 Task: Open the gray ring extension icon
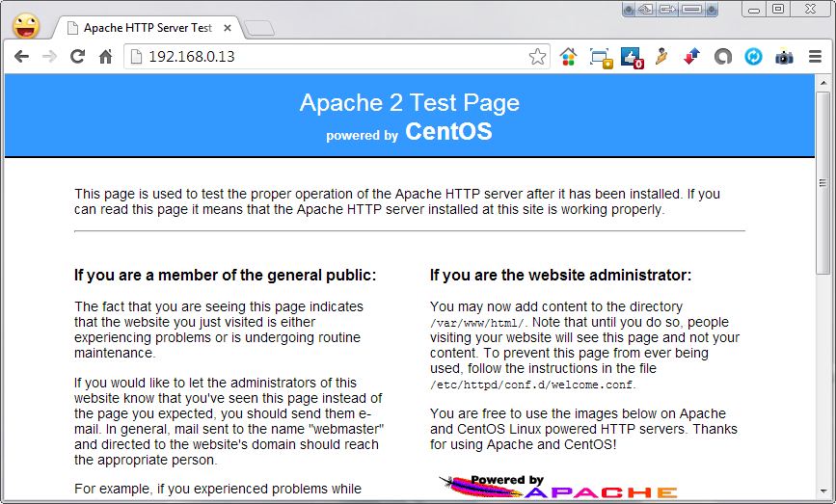(x=723, y=57)
